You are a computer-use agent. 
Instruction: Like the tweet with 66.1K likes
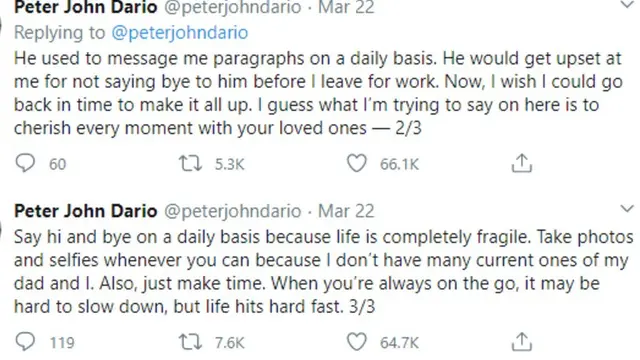pyautogui.click(x=357, y=164)
